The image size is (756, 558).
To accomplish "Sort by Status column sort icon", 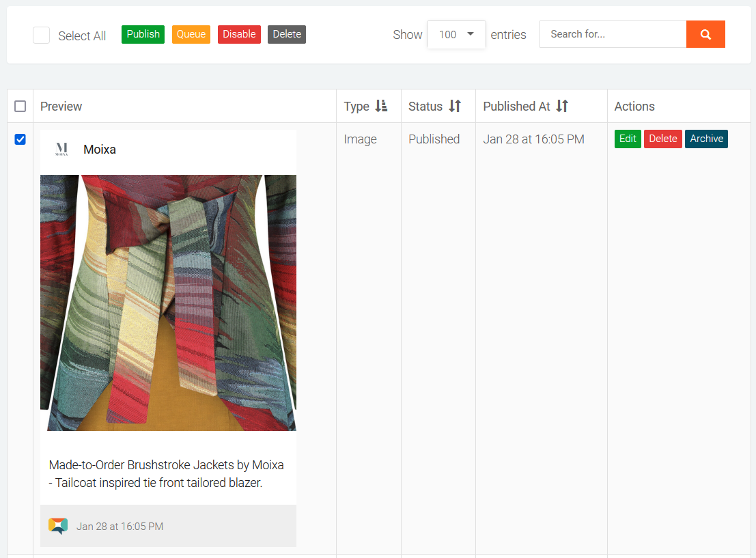I will [455, 106].
